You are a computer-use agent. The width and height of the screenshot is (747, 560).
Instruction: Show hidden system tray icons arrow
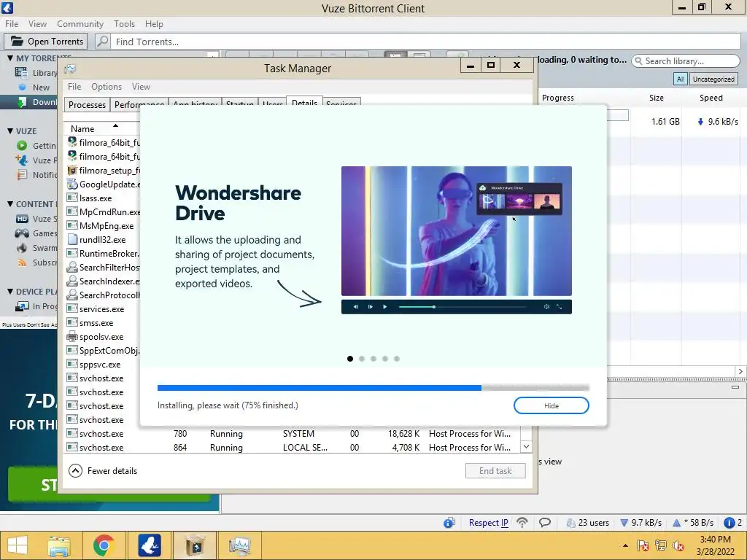tap(625, 545)
